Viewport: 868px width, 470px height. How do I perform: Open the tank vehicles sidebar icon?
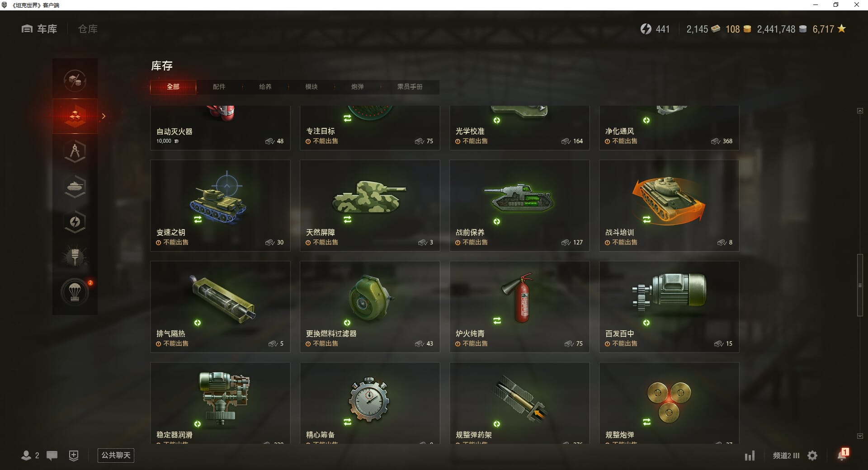[75, 187]
